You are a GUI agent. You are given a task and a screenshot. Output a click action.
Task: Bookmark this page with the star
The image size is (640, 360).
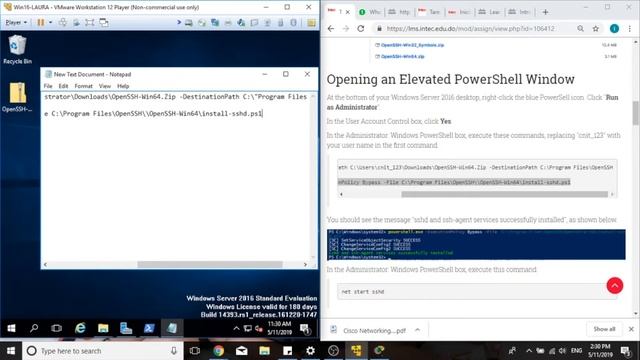tap(596, 29)
